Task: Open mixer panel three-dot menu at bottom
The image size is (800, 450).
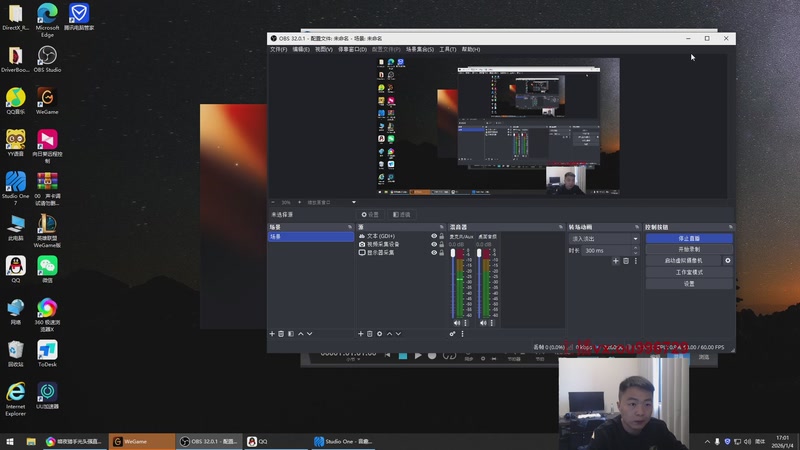Action: (463, 334)
